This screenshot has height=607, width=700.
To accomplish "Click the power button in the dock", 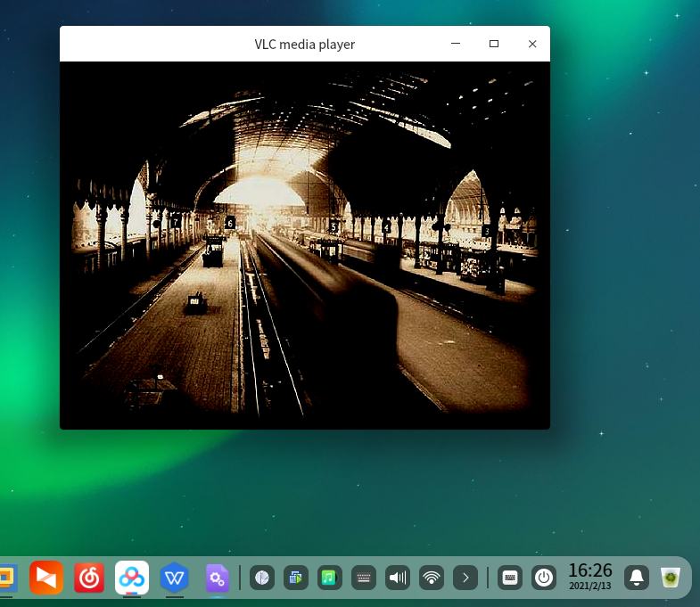I will point(543,578).
